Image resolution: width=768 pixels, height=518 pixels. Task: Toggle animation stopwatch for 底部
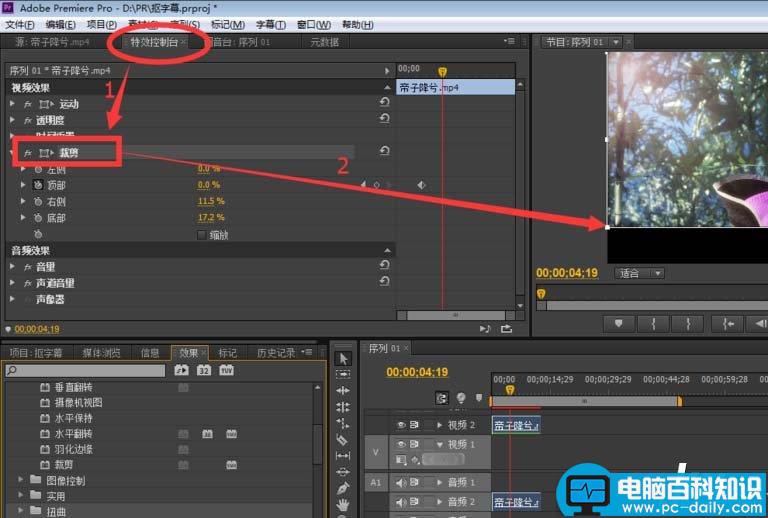click(38, 217)
